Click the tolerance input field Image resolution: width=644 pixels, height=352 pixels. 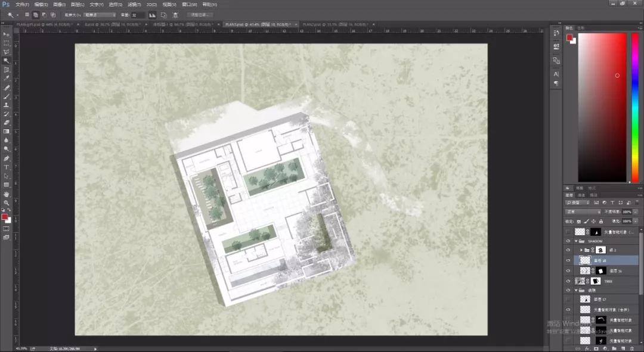point(138,15)
